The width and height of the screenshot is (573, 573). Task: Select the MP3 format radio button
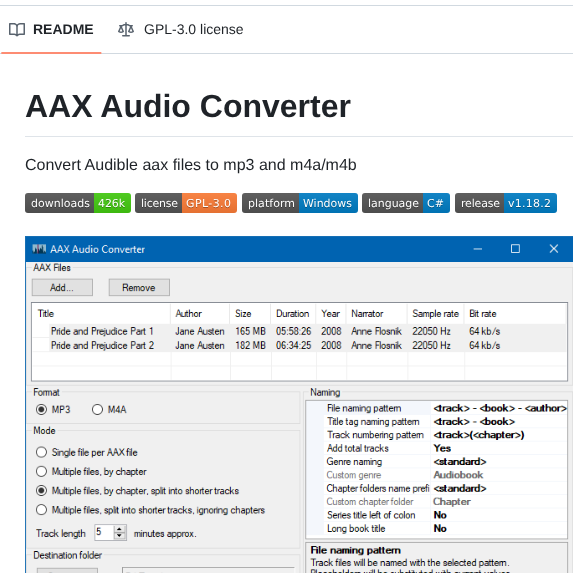click(x=41, y=409)
